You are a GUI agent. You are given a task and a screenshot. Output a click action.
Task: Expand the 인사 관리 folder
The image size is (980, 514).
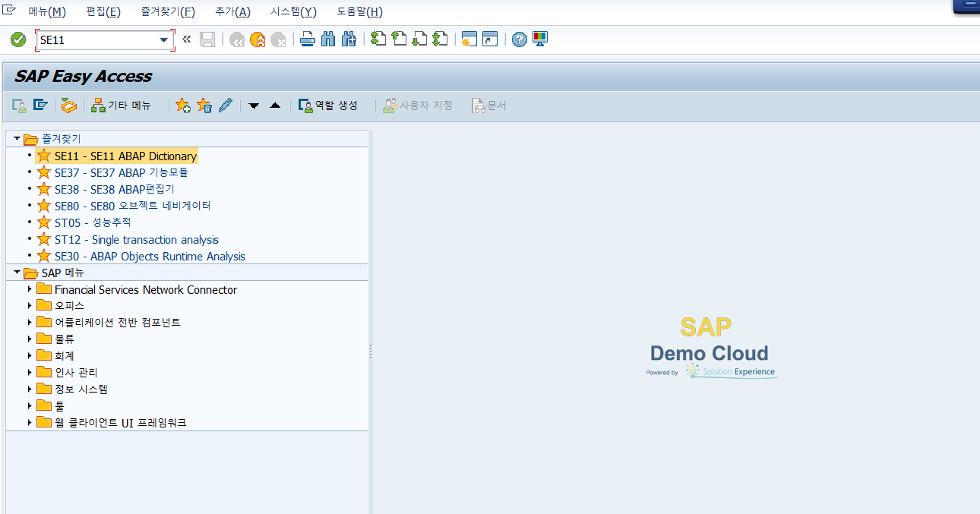pyautogui.click(x=30, y=373)
